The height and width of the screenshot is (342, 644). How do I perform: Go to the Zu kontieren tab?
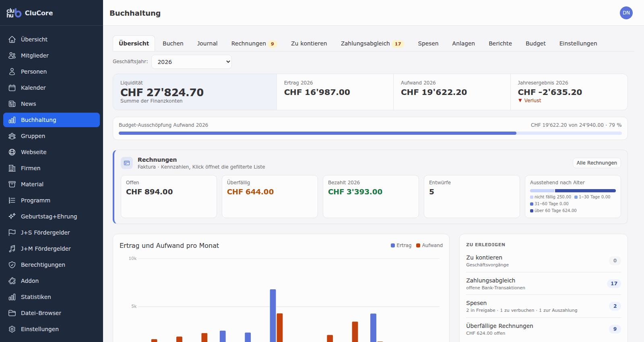[309, 43]
